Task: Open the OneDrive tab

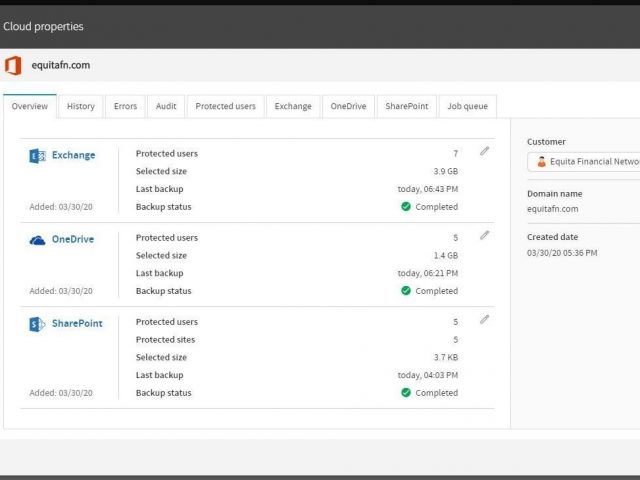Action: pos(348,106)
